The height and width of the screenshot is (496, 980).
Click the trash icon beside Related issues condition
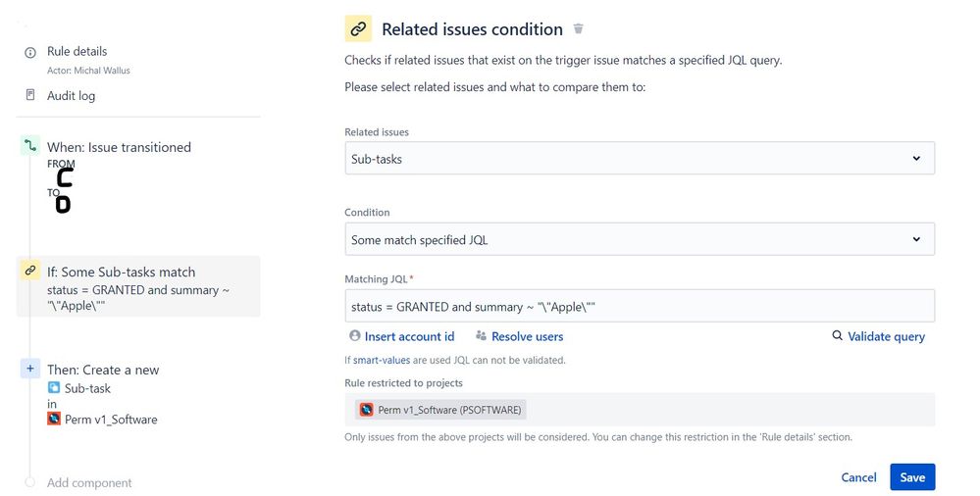pos(578,28)
